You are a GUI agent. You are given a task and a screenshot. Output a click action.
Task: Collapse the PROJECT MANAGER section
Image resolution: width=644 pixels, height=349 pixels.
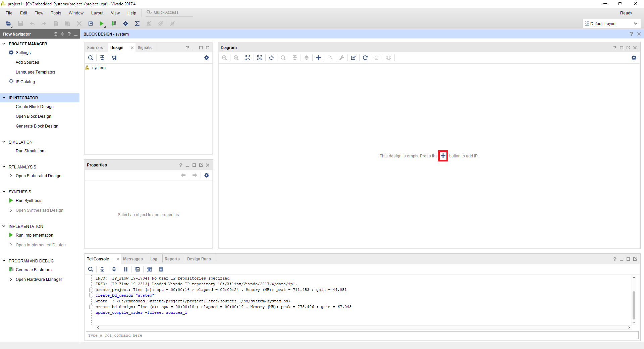[4, 44]
